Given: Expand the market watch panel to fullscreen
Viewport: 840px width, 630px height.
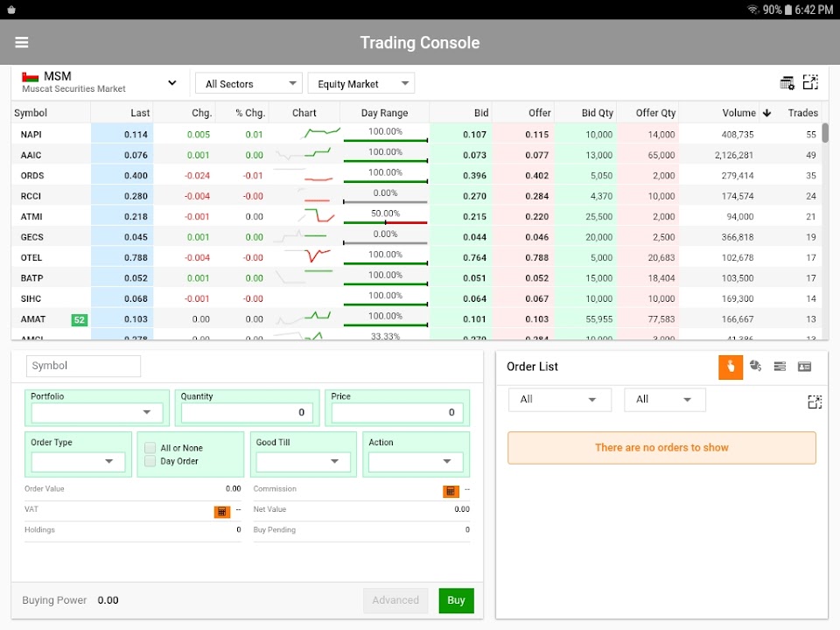Looking at the screenshot, I should [x=810, y=83].
